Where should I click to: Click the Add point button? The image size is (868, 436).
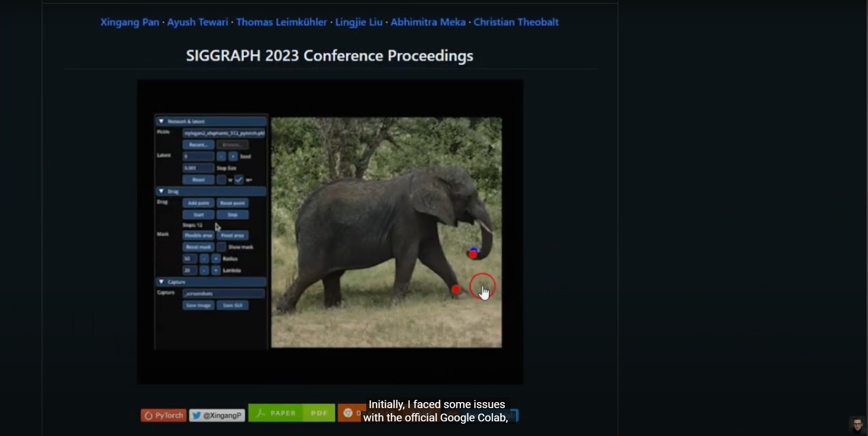tap(198, 203)
